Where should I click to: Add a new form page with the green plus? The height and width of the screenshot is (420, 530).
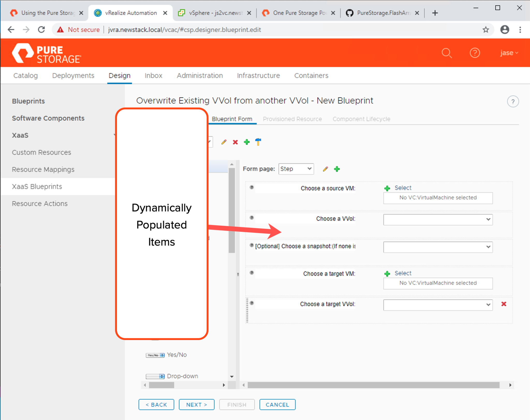click(x=337, y=169)
